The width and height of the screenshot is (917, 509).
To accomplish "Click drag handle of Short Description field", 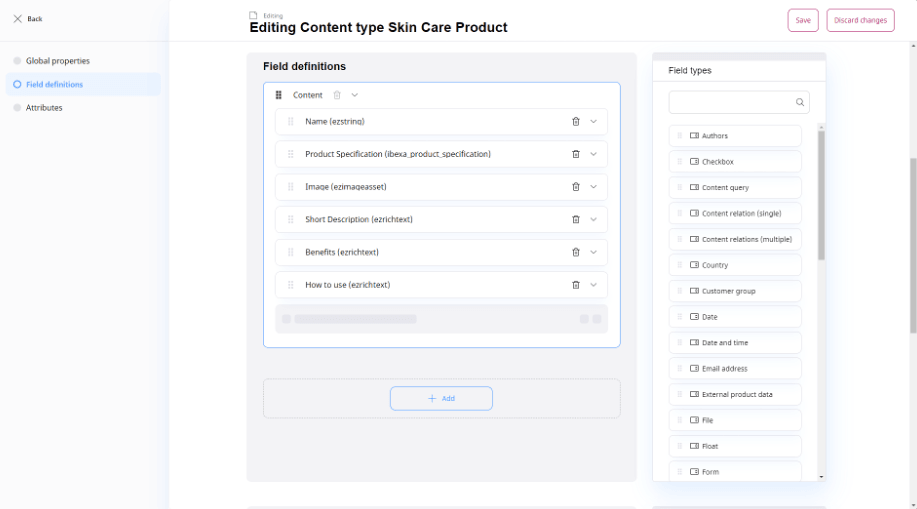I will click(x=291, y=219).
